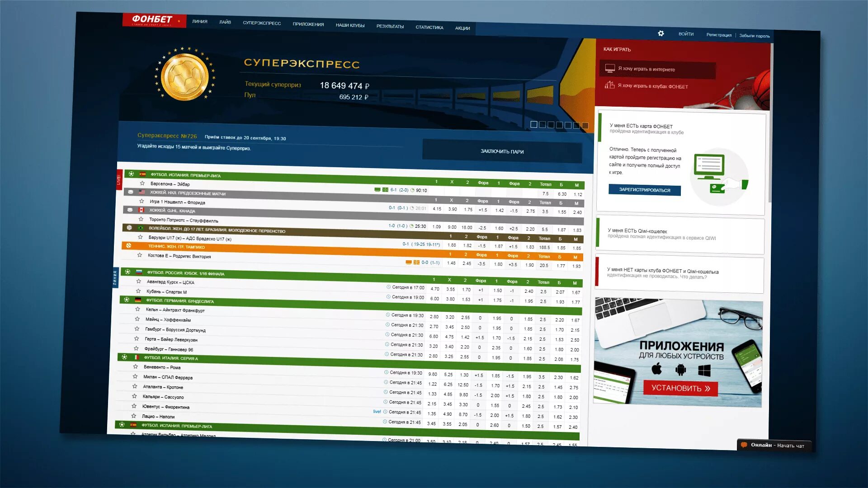This screenshot has width=868, height=488.
Task: Open match tracker icon for Костова – Родригес
Action: (x=416, y=262)
